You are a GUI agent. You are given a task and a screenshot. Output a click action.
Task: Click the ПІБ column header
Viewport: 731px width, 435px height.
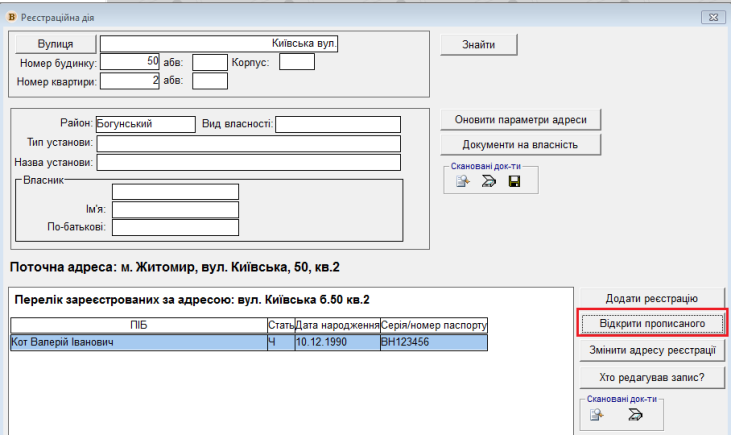pyautogui.click(x=138, y=326)
